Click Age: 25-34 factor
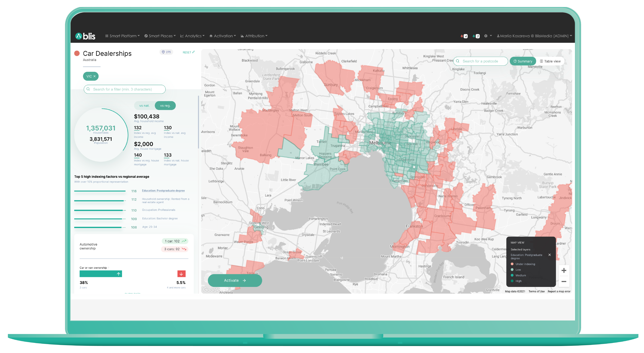This screenshot has height=353, width=644. (x=149, y=227)
